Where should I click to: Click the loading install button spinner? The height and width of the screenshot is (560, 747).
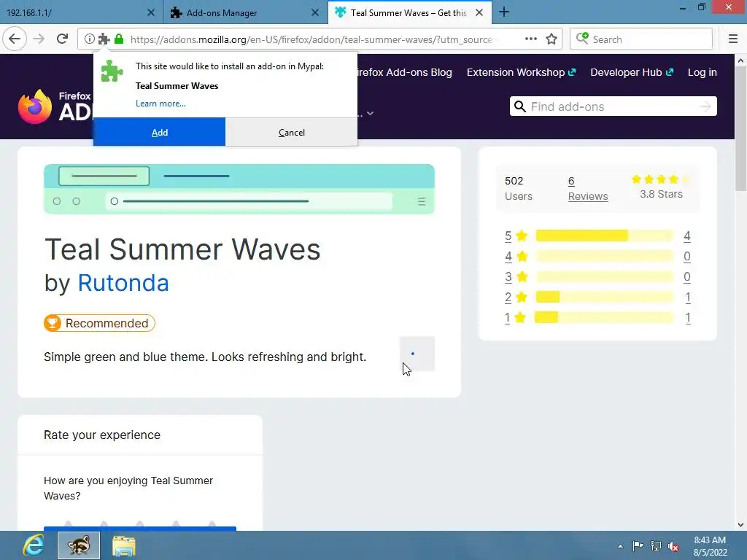pos(417,354)
